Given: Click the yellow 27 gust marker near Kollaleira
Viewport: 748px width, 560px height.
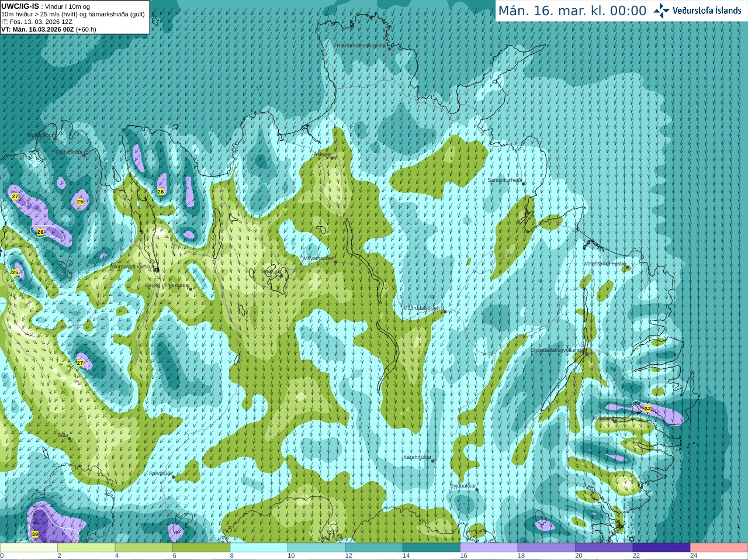Looking at the screenshot, I should pos(647,408).
